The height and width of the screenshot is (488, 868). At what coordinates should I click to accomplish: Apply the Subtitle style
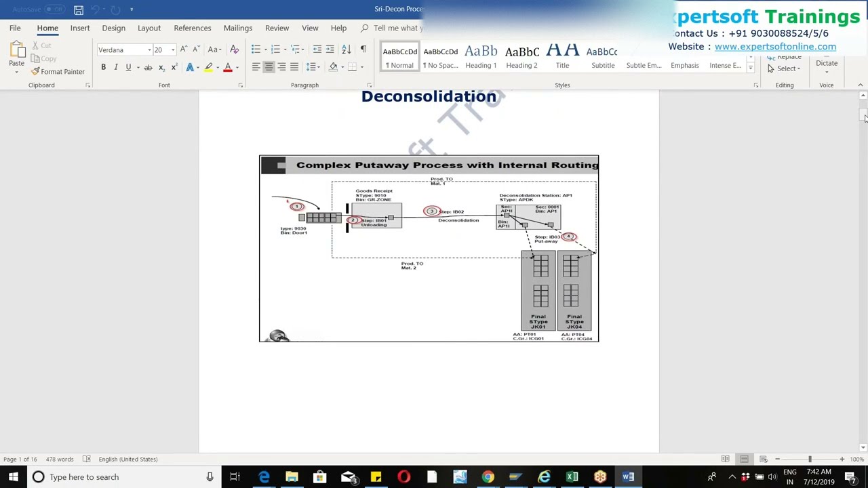(x=603, y=57)
